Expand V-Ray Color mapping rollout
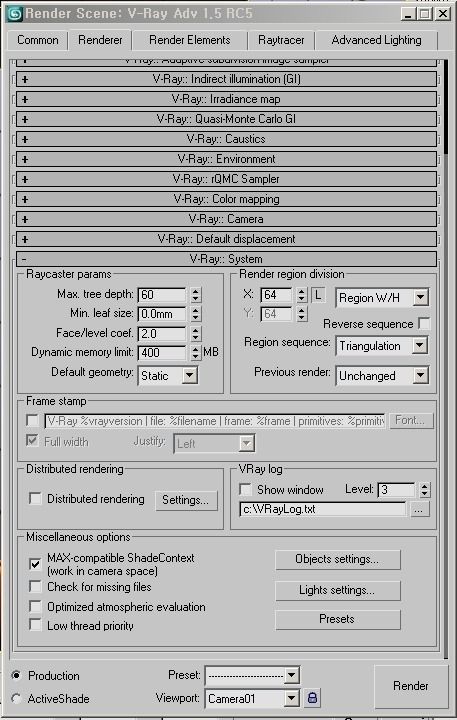Screen dimensions: 457x720 pos(226,199)
